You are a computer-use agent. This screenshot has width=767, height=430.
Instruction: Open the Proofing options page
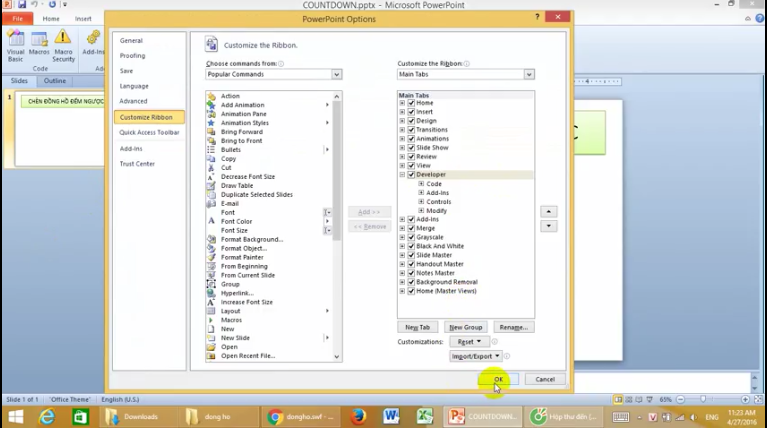133,56
